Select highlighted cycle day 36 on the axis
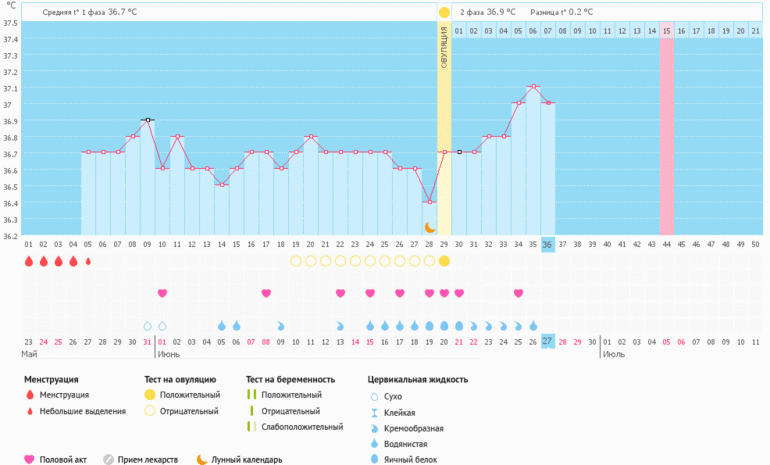Screen dimensions: 770x465 tap(548, 245)
